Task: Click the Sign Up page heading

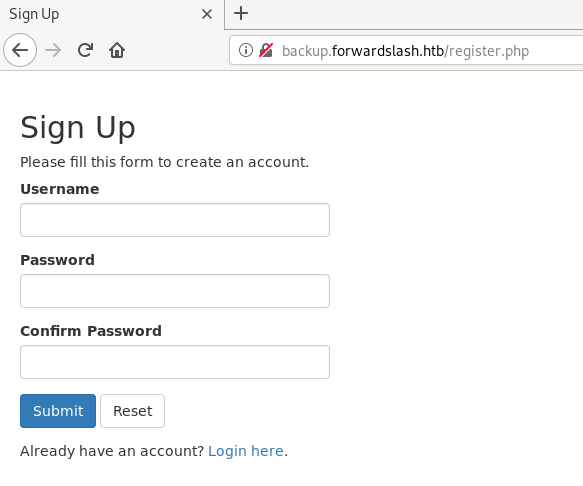Action: (x=78, y=128)
